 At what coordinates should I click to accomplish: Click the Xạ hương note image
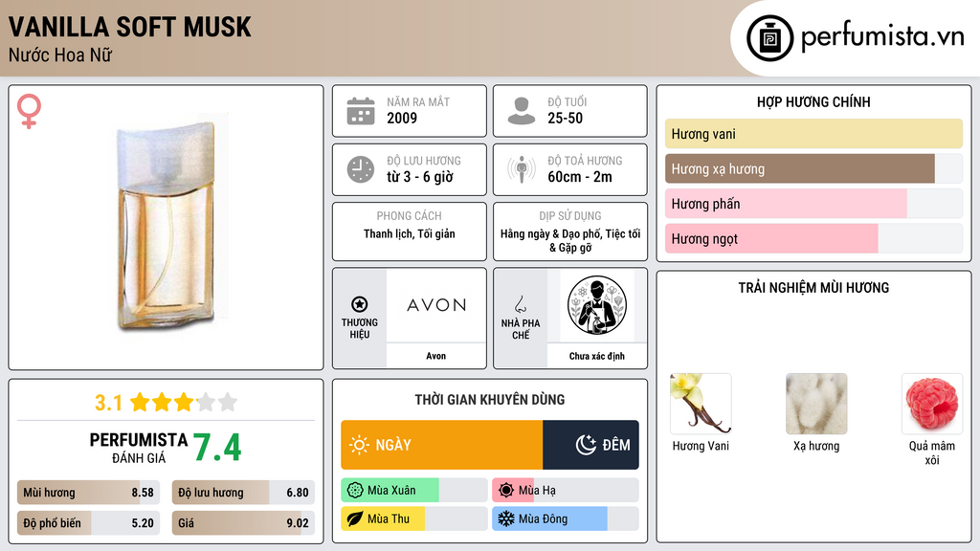click(816, 404)
